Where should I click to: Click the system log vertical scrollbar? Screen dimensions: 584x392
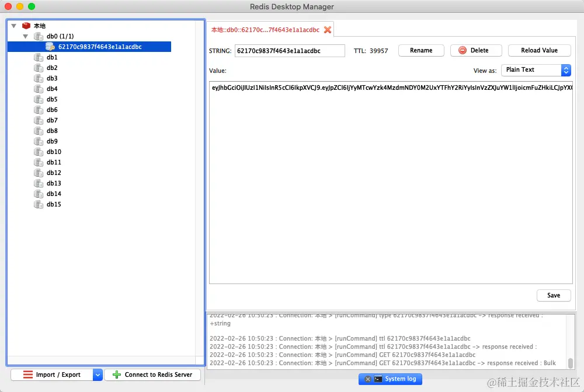tap(570, 363)
